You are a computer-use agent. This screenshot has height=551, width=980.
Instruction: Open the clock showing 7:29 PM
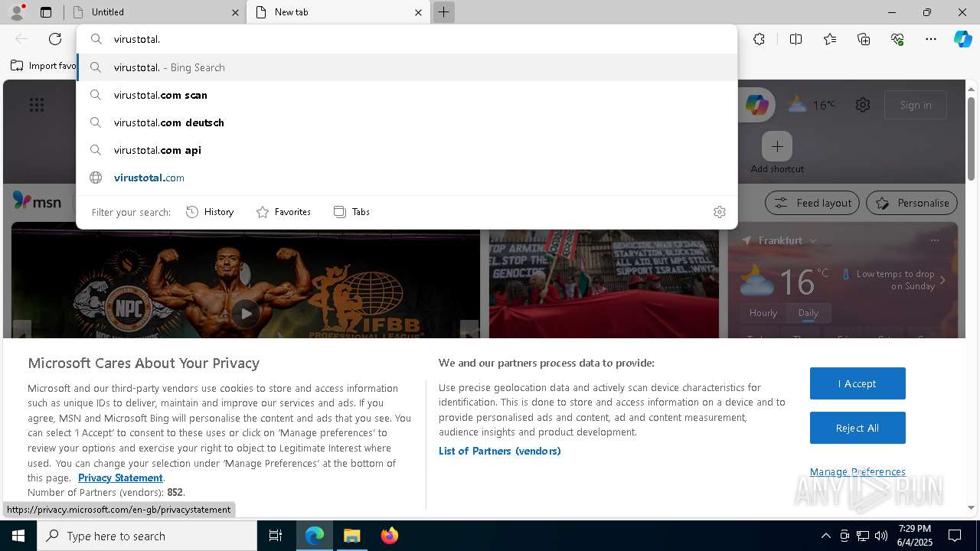click(915, 536)
